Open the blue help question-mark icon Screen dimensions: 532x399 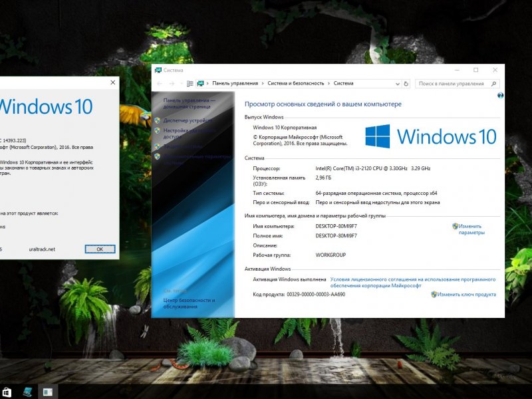pos(500,96)
